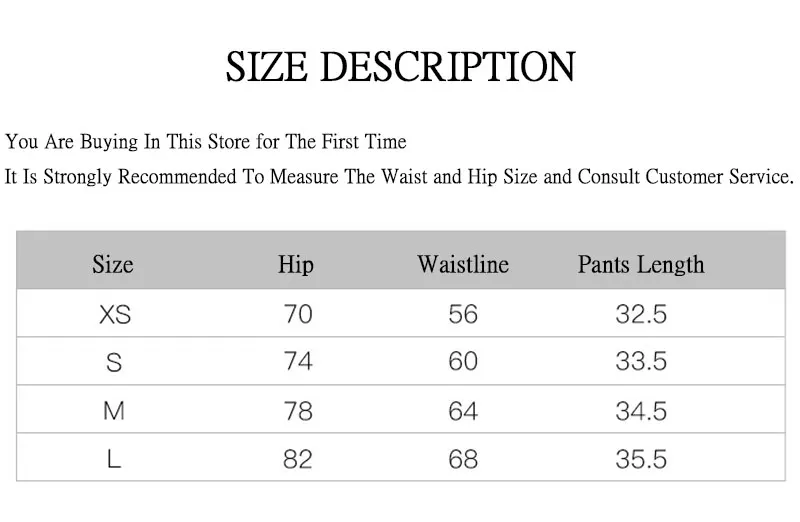Select hip value 70 for XS
800x522 pixels.
[298, 314]
